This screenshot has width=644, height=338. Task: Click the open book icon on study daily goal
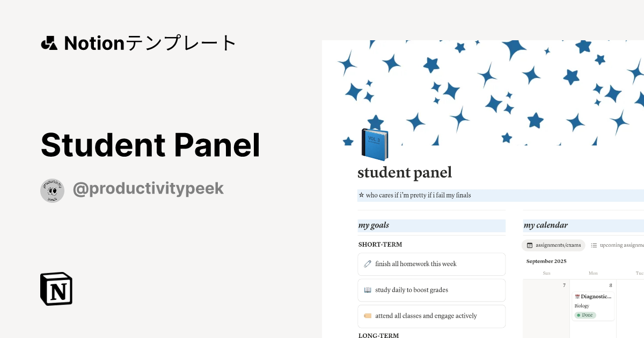(x=368, y=290)
